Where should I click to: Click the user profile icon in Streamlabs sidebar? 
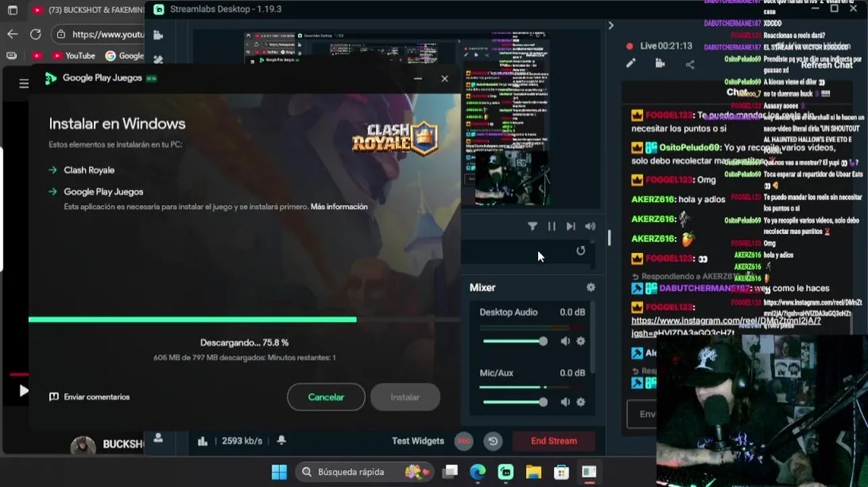158,438
